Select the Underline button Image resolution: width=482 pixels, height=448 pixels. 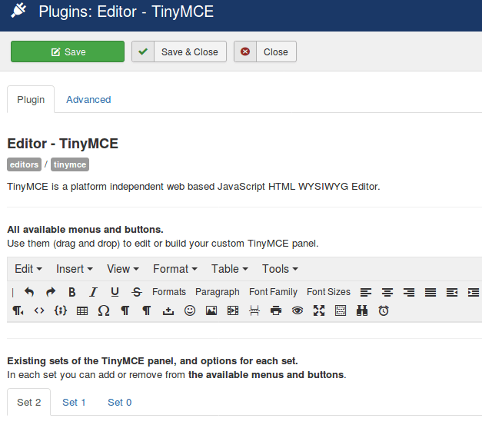click(x=115, y=292)
